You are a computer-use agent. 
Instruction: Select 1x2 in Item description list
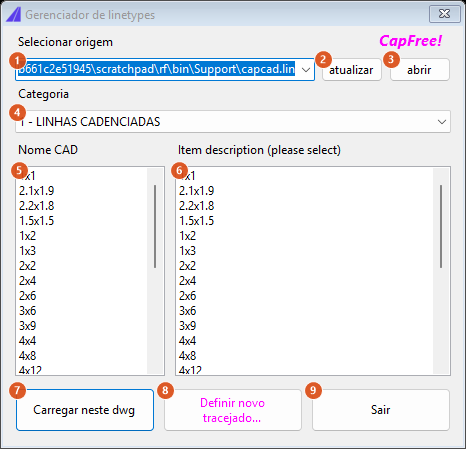pyautogui.click(x=304, y=236)
